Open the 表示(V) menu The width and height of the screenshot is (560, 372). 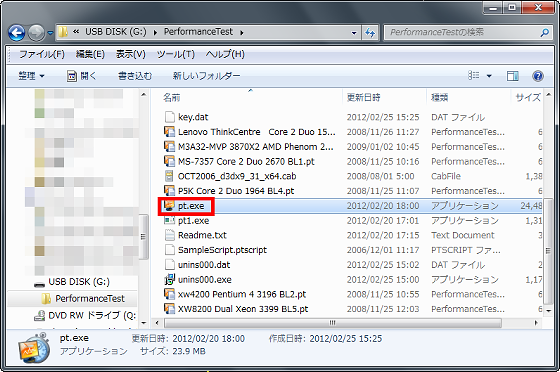click(x=131, y=54)
